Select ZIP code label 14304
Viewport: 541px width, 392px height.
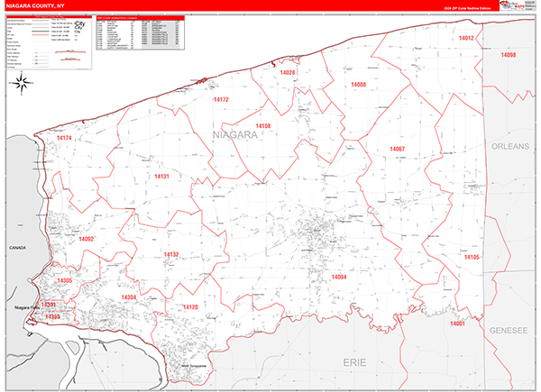coord(129,297)
